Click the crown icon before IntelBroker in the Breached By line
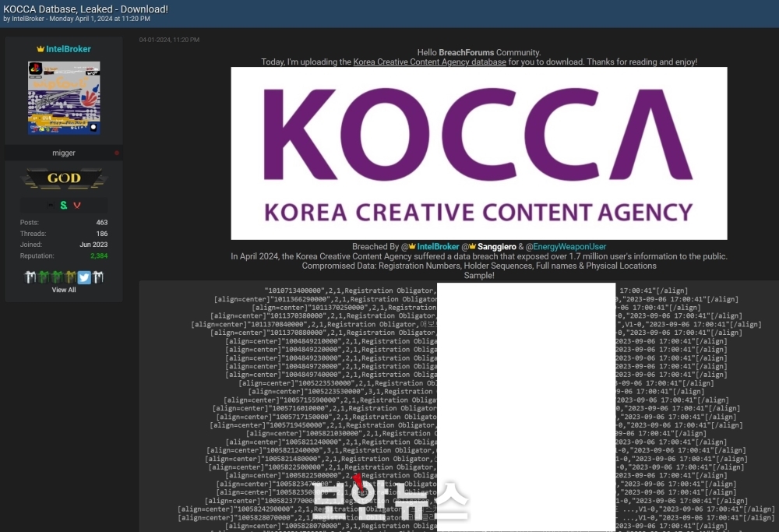 click(412, 246)
